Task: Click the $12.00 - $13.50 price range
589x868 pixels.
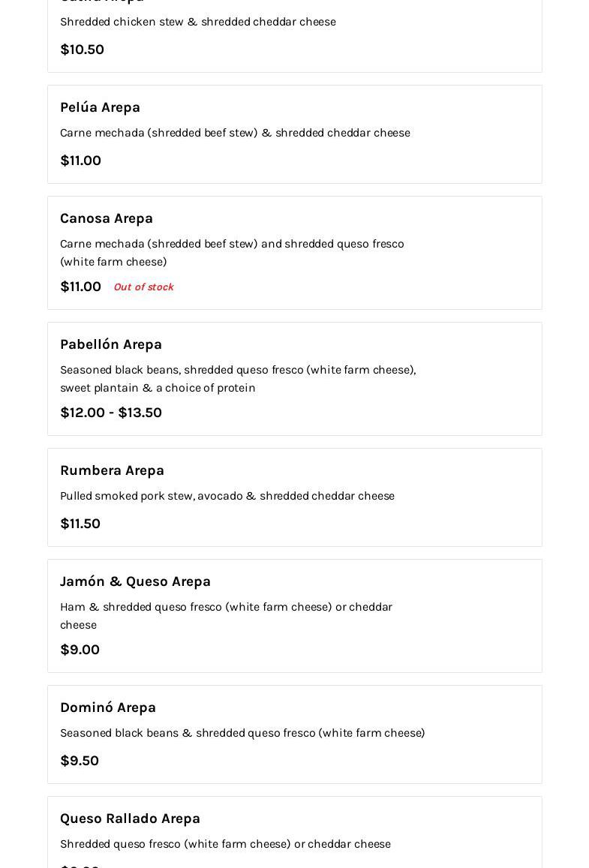Action: [x=110, y=413]
